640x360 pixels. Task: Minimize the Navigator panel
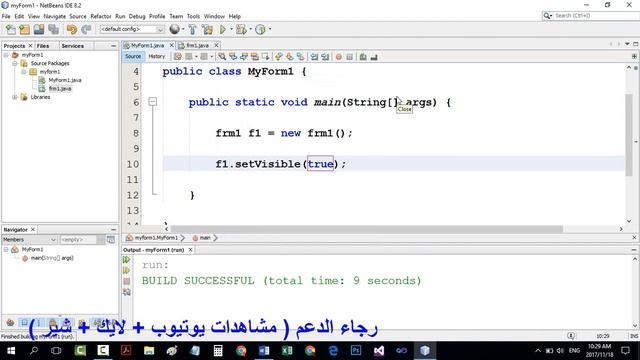(x=113, y=229)
